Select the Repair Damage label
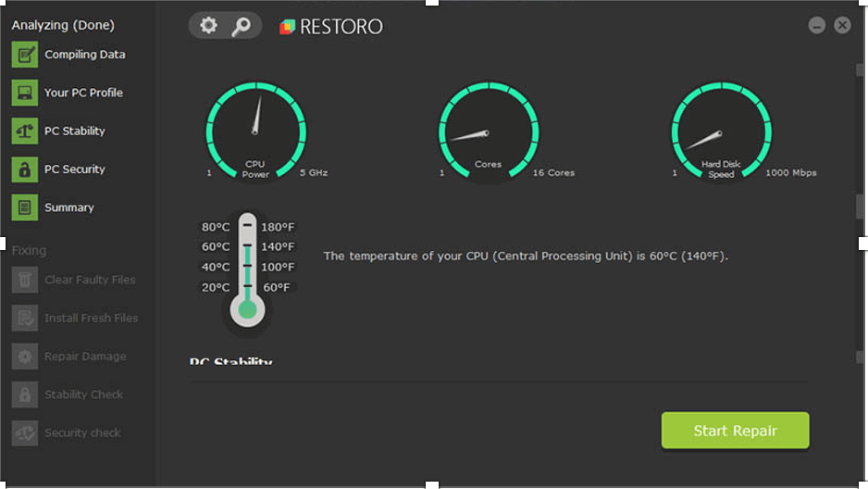The width and height of the screenshot is (868, 489). [x=85, y=356]
